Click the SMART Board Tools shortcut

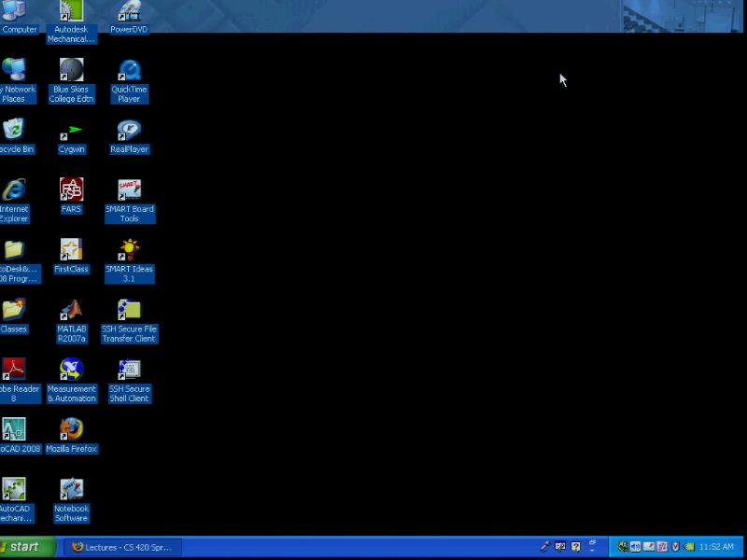[x=129, y=190]
